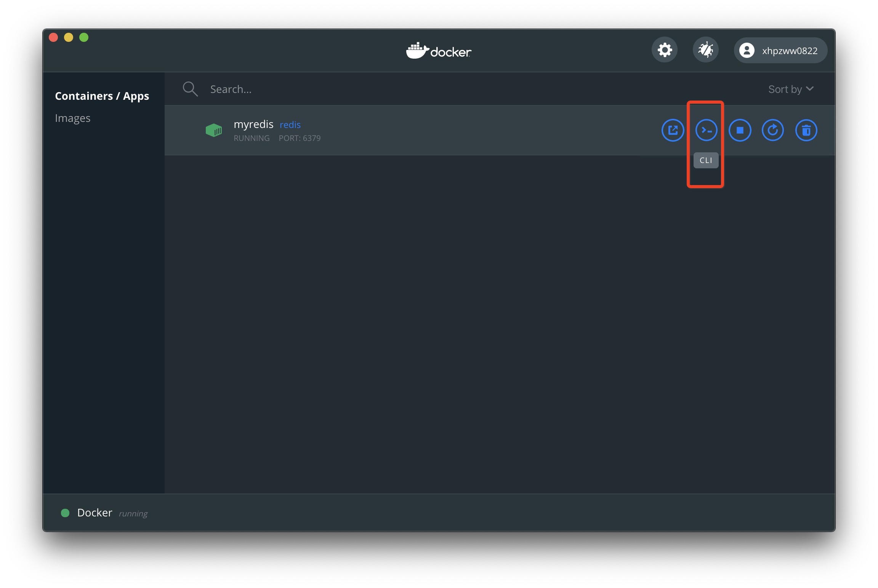This screenshot has width=878, height=588.
Task: Open the troubleshoot bug icon
Action: [706, 50]
